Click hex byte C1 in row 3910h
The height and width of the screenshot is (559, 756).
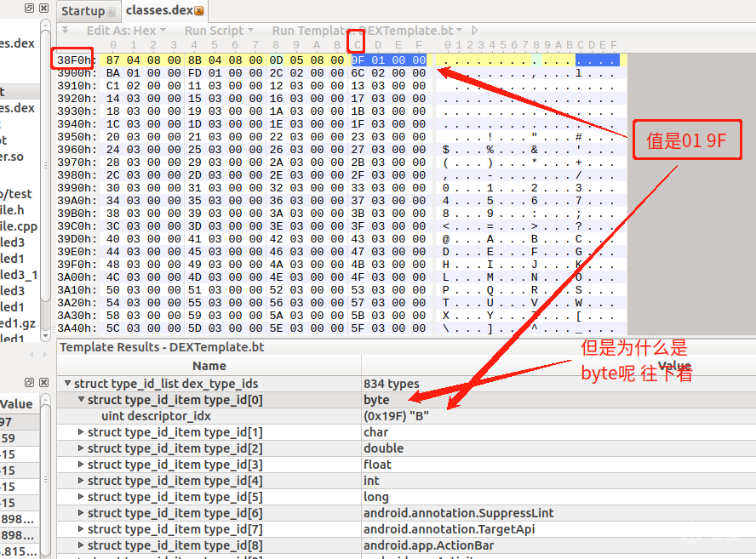coord(113,86)
